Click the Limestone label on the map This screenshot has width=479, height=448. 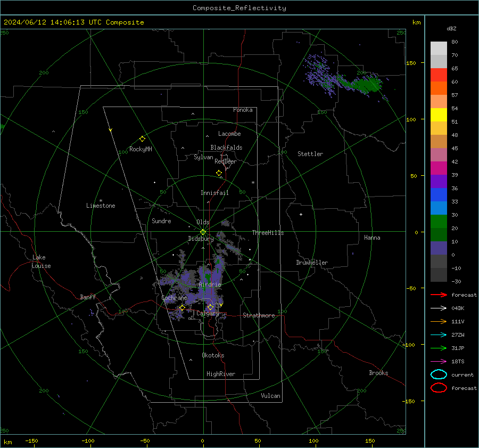pos(101,206)
